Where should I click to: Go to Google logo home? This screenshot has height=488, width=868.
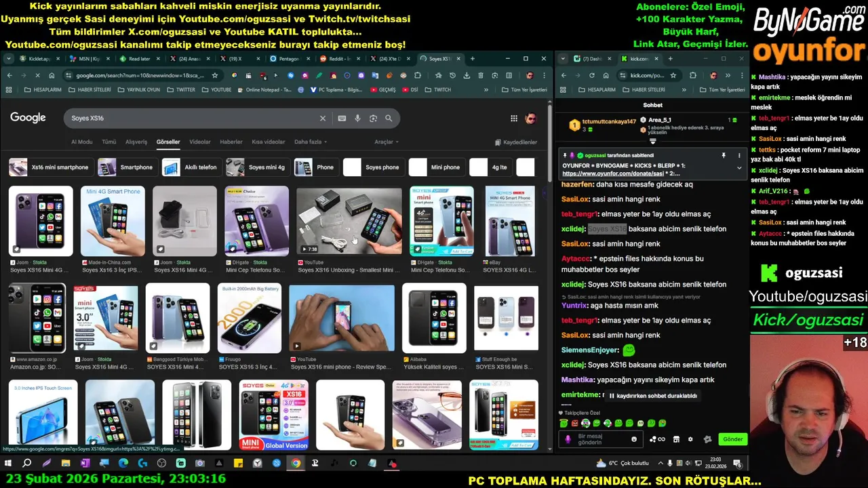pyautogui.click(x=28, y=118)
